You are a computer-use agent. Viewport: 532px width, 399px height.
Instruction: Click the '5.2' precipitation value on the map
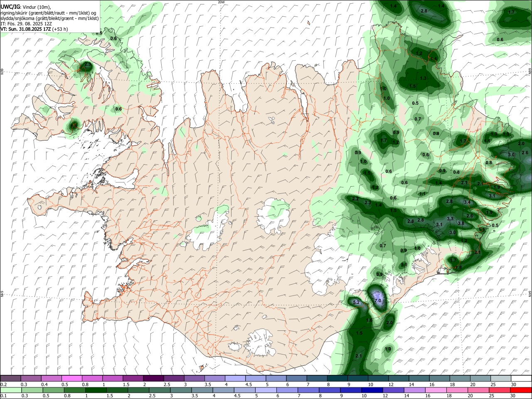[x=356, y=302]
